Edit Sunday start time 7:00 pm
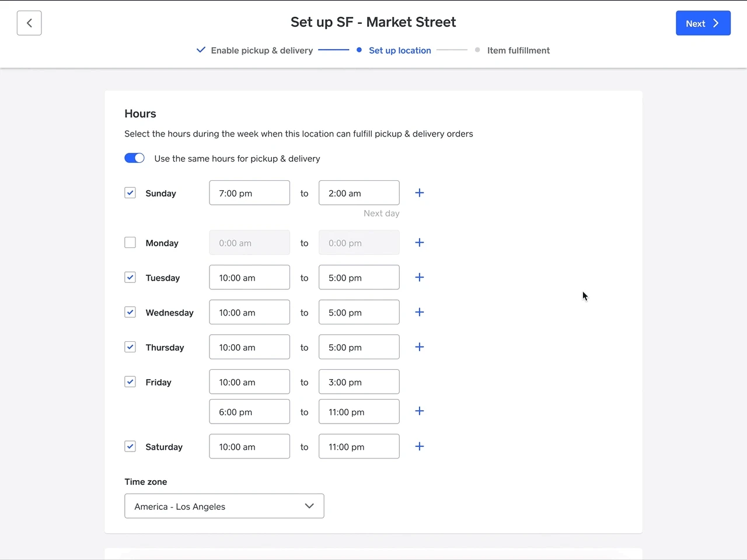Viewport: 747px width, 560px height. click(250, 193)
